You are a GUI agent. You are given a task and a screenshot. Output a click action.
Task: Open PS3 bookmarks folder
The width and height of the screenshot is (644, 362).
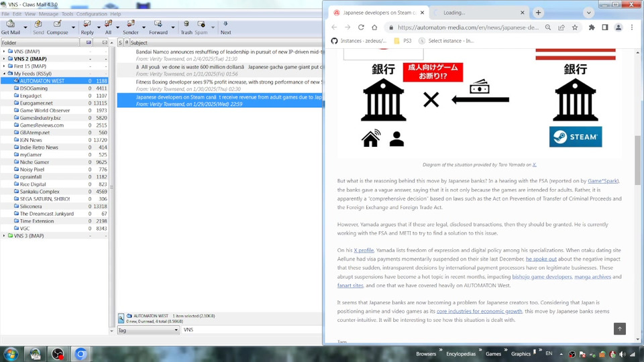[x=402, y=41]
